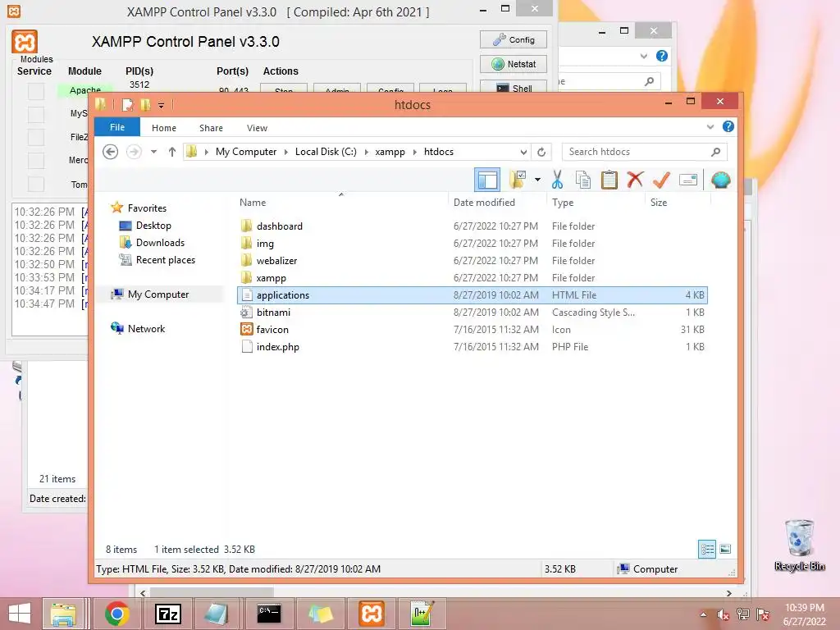Expand the ribbon with the chevron

pos(710,127)
